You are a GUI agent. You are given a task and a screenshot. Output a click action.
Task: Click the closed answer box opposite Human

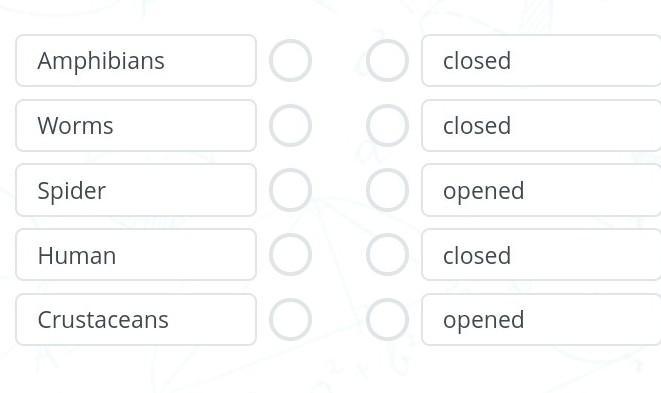(x=541, y=255)
